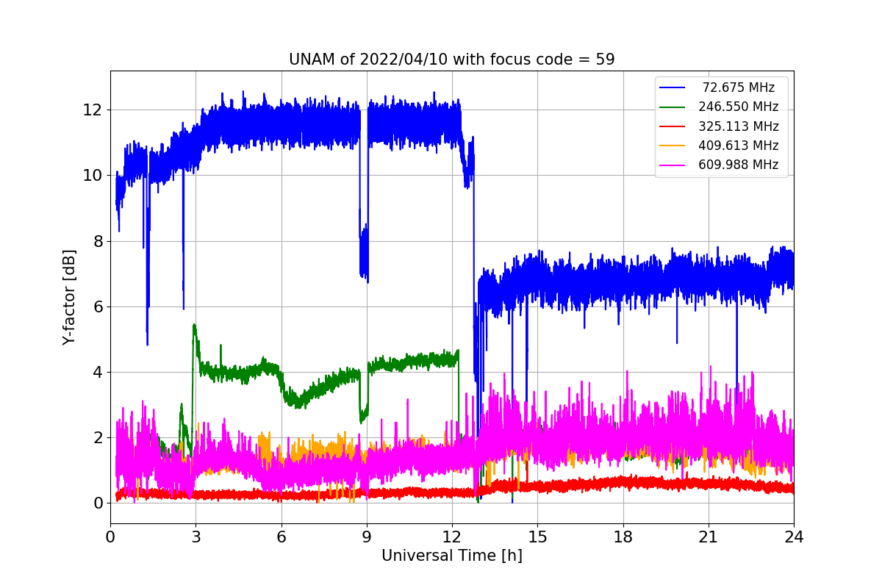Click x-axis tick label '3'
This screenshot has height=588, width=882.
pyautogui.click(x=196, y=537)
